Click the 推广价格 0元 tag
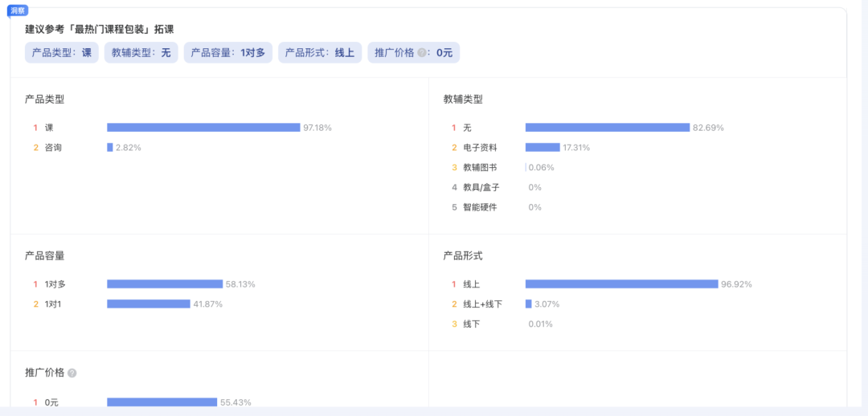The width and height of the screenshot is (868, 416). tap(414, 53)
